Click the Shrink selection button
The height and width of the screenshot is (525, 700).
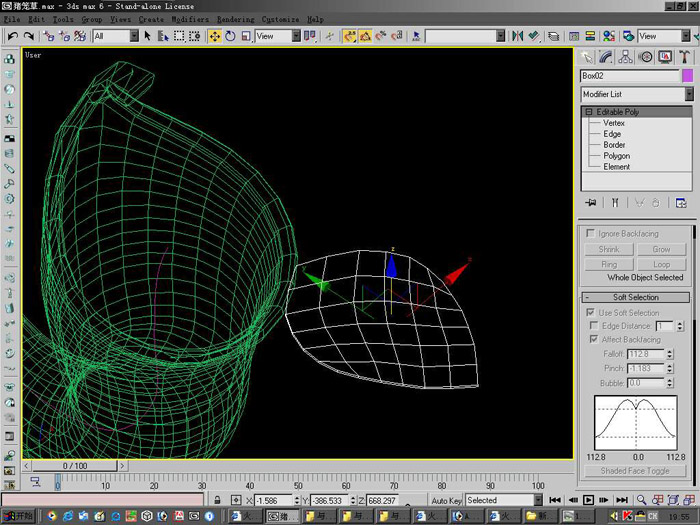608,249
